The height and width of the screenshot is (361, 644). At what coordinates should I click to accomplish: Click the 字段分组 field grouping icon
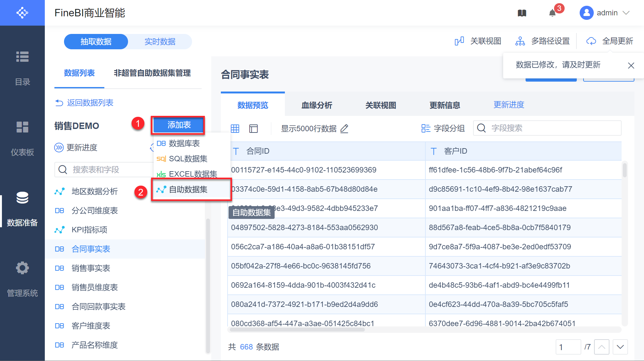(x=426, y=128)
